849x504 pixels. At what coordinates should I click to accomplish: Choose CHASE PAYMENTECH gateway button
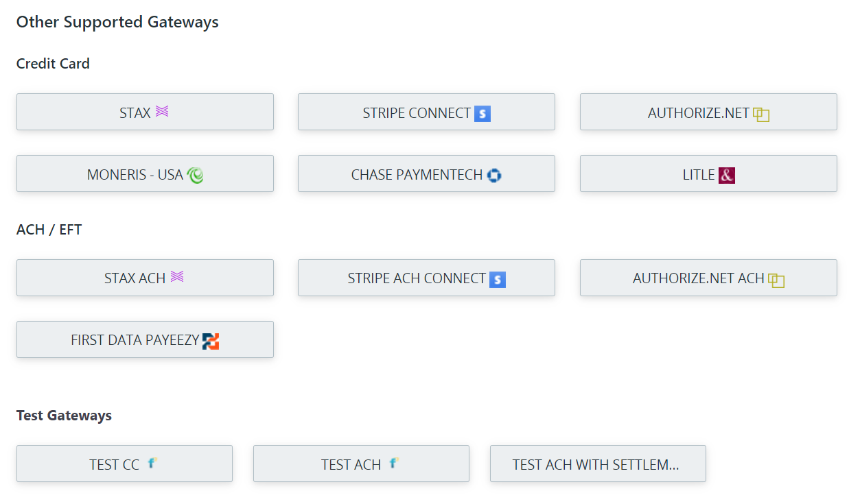click(x=426, y=173)
